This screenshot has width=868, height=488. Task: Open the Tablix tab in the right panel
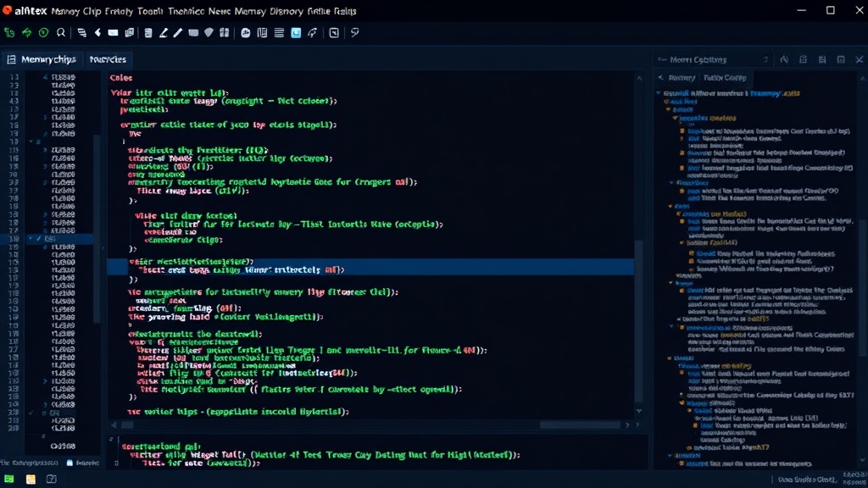(x=725, y=78)
